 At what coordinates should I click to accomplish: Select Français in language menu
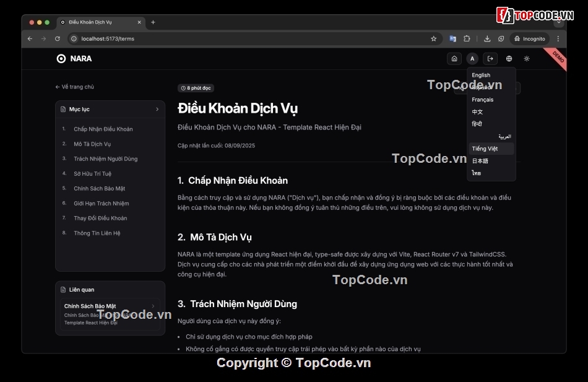(x=490, y=100)
